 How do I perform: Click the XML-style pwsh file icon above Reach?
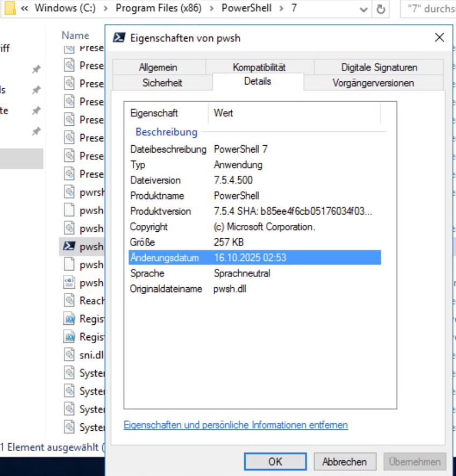click(69, 282)
